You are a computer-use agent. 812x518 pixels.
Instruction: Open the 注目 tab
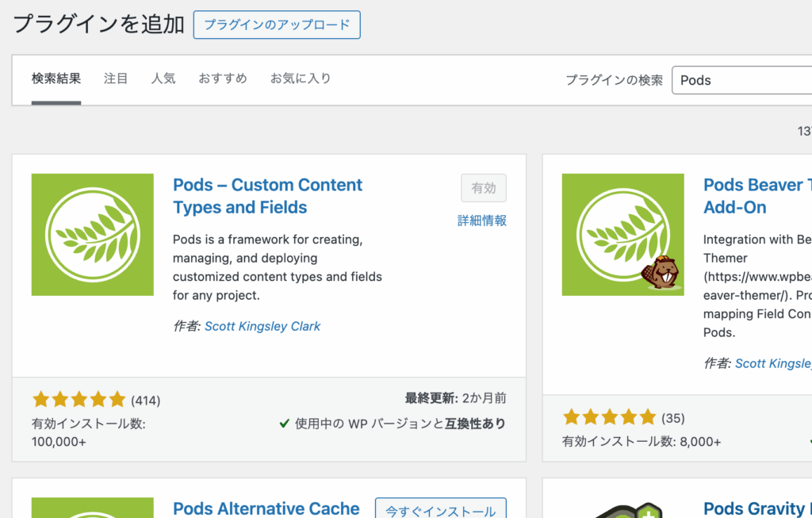click(116, 79)
